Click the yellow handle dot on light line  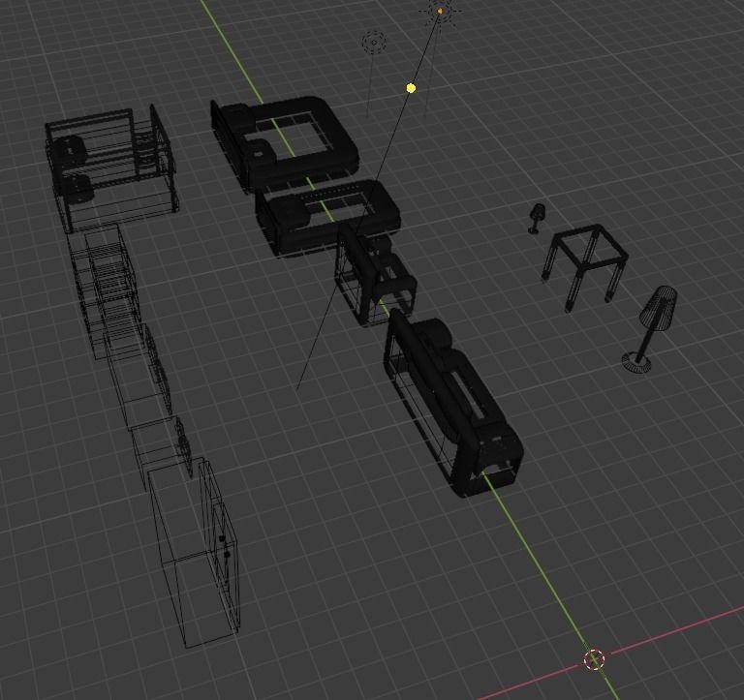click(x=411, y=88)
